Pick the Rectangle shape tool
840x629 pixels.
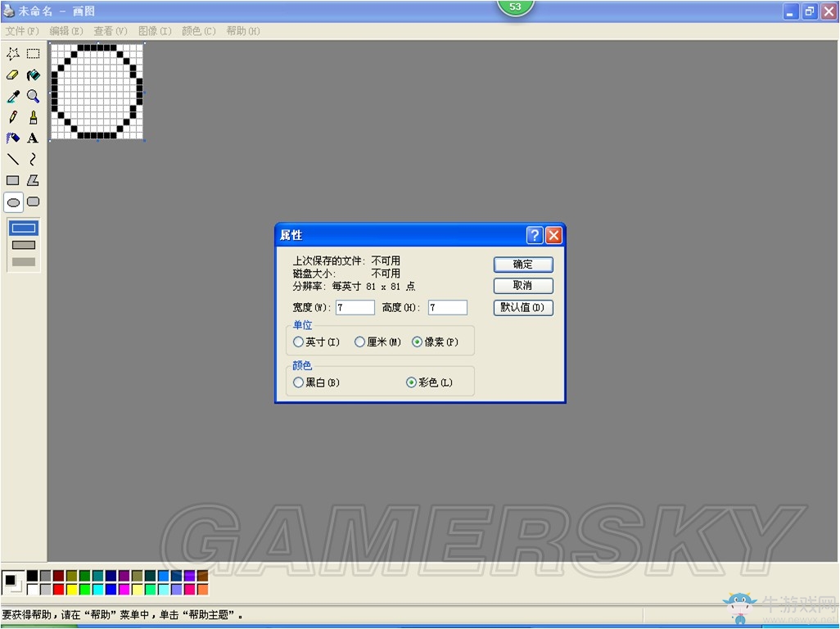13,180
